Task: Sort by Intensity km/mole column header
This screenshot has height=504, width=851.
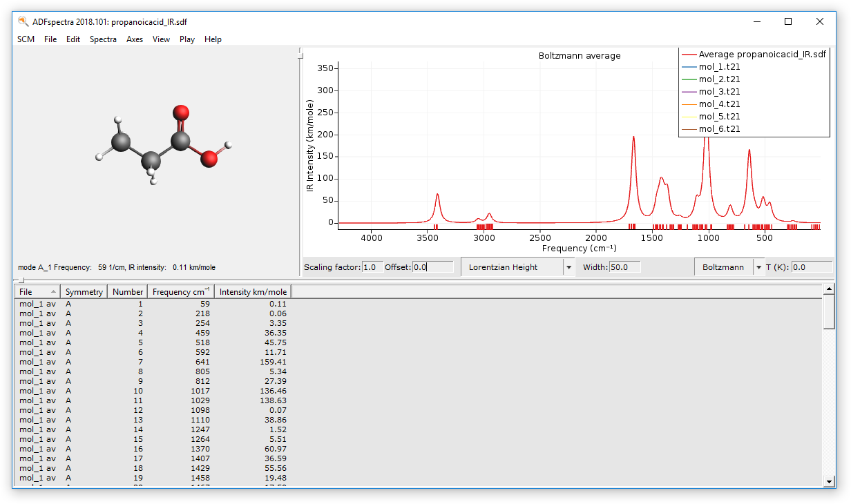Action: click(x=253, y=291)
